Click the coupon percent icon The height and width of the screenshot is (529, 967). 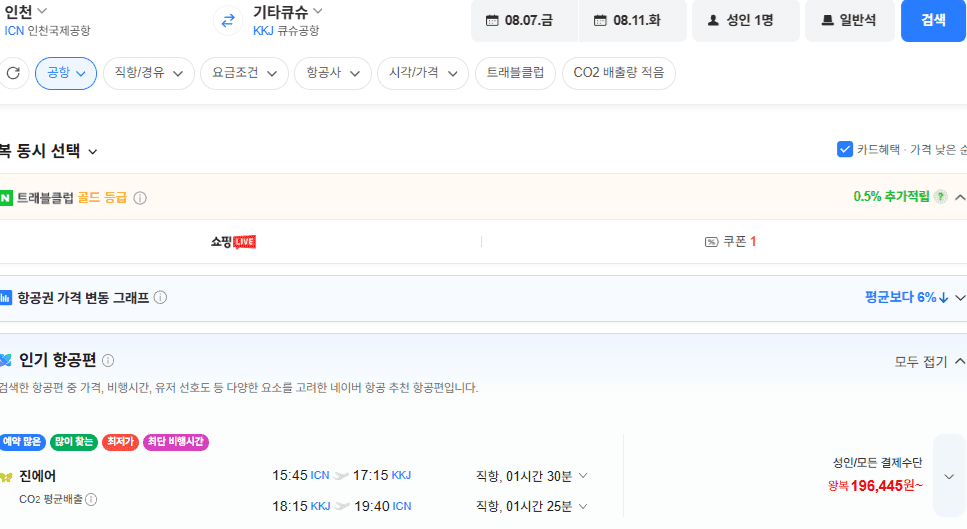711,242
